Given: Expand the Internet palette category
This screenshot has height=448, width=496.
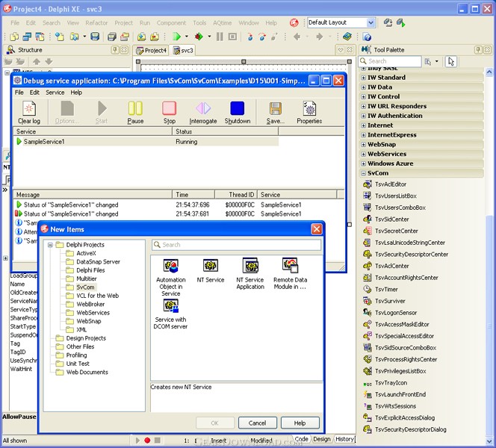Looking at the screenshot, I should [x=363, y=125].
